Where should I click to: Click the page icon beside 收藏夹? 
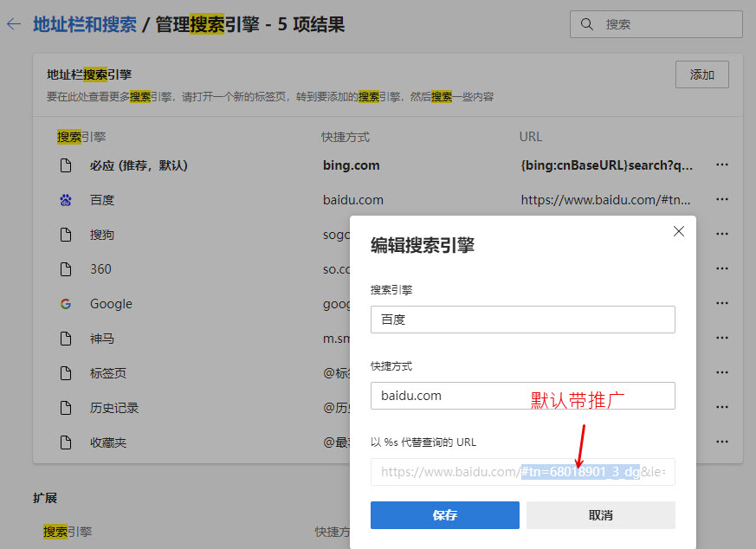[66, 442]
